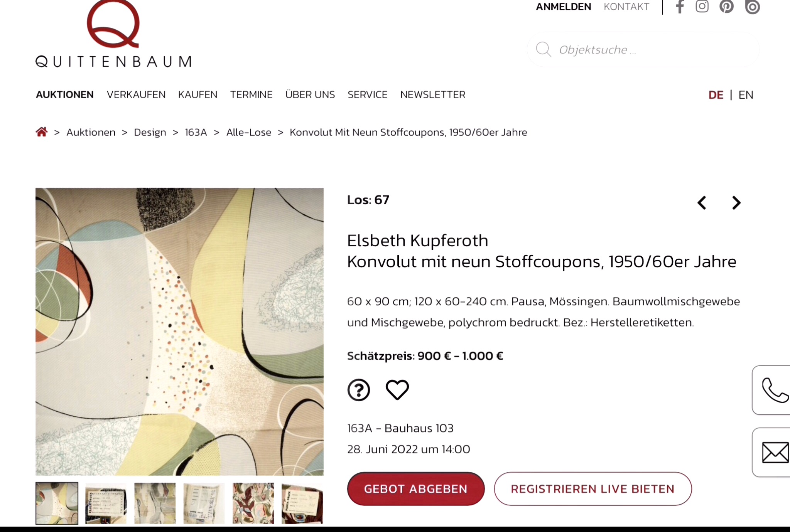Open the Instagram social icon
Image resolution: width=790 pixels, height=532 pixels.
(702, 7)
